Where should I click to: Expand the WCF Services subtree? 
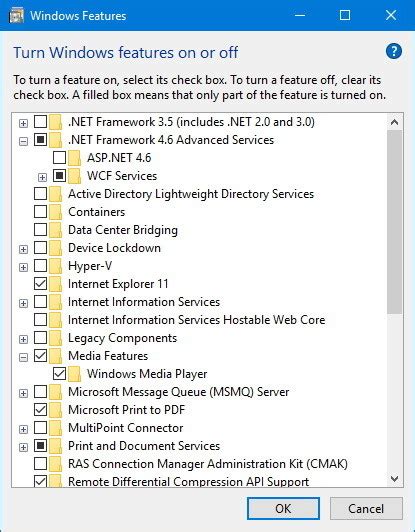42,177
